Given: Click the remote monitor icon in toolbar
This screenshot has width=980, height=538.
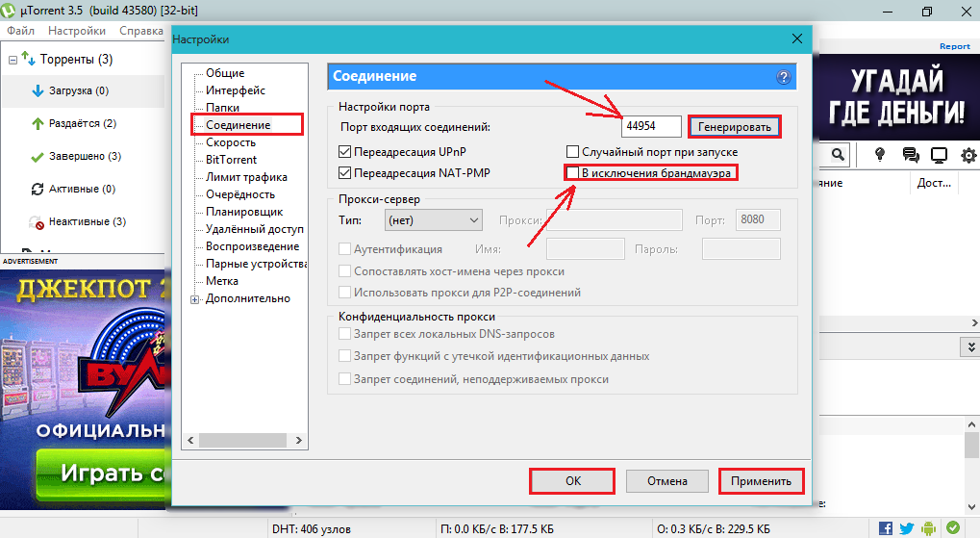Looking at the screenshot, I should tap(940, 155).
